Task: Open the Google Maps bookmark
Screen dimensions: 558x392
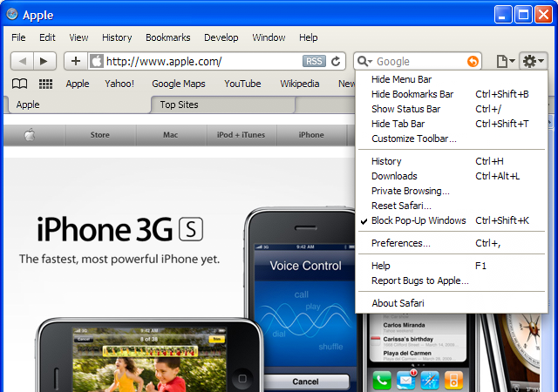Action: point(179,84)
